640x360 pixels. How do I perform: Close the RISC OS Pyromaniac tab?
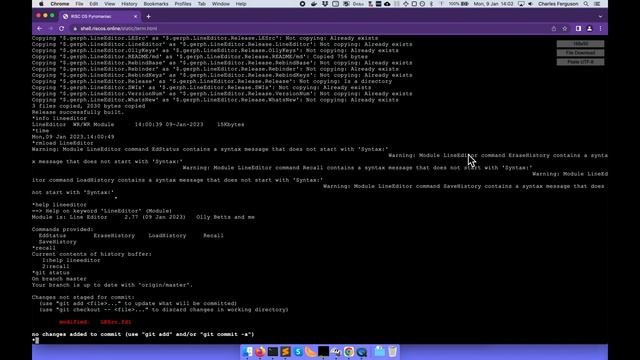136,16
